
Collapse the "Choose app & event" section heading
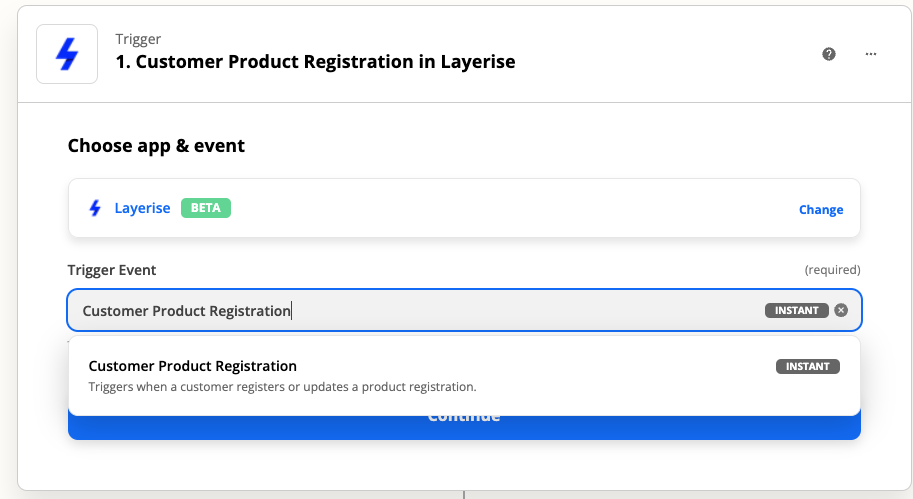156,146
